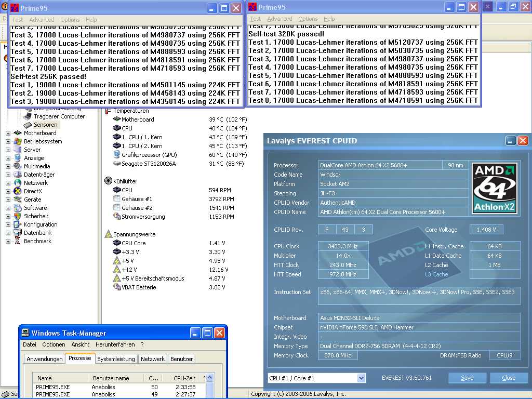The image size is (532, 399).
Task: Click the Sicherheit shield icon
Action: 17,216
